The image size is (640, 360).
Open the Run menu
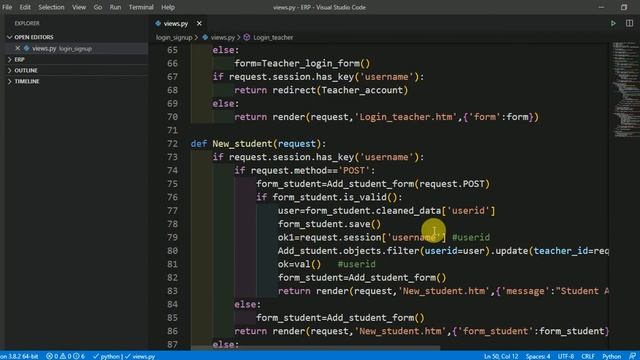tap(115, 7)
